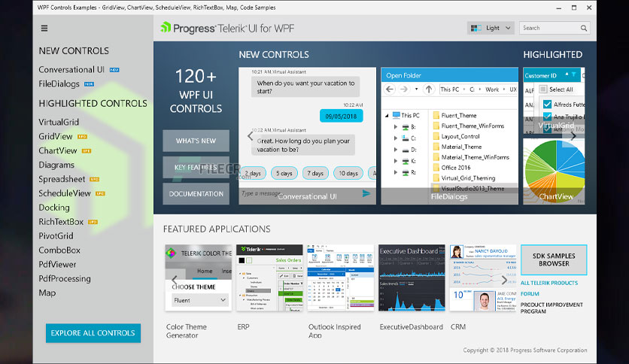Expand the C: drive node
Image resolution: width=629 pixels, height=364 pixels.
(x=396, y=138)
